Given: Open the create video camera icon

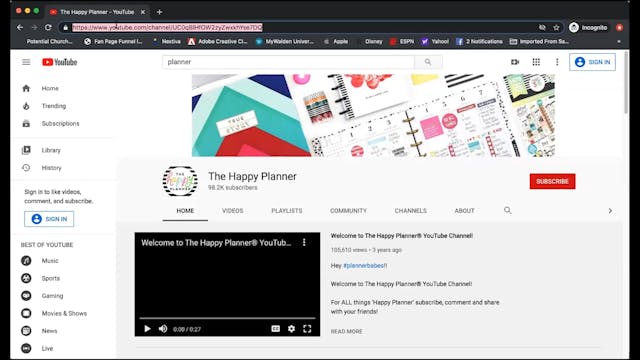Looking at the screenshot, I should [x=515, y=62].
